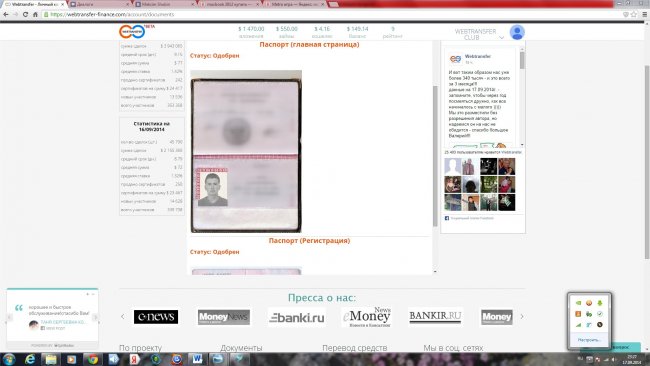Click the page's main vertical scrollbar
This screenshot has height=366, width=650.
pyautogui.click(x=647, y=162)
